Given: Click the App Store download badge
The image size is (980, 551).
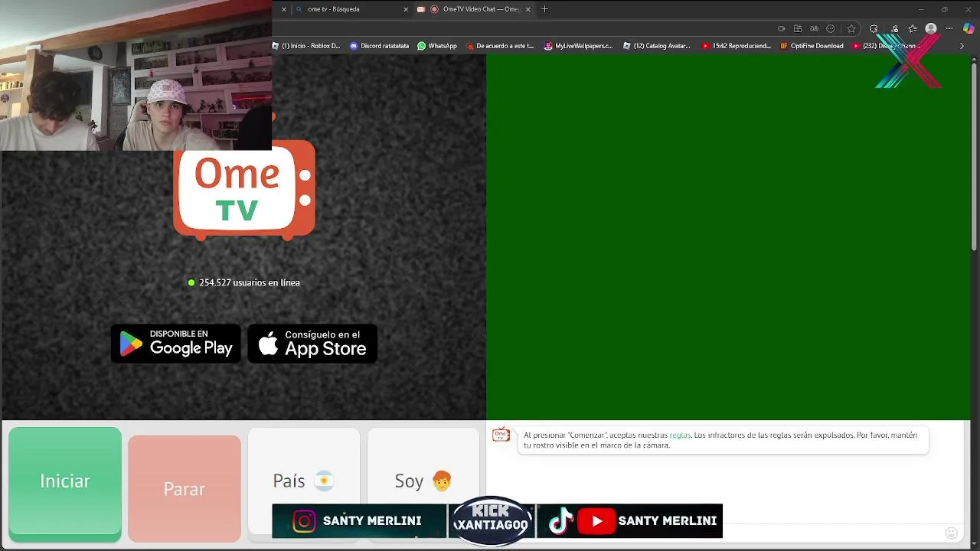Looking at the screenshot, I should (312, 344).
